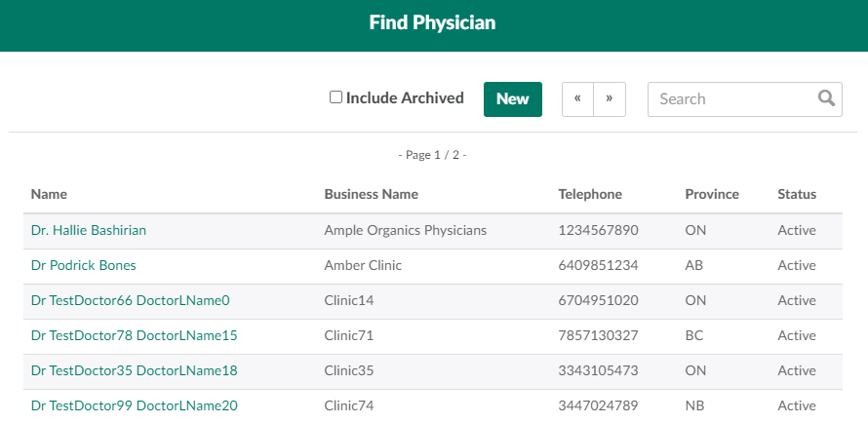Click the Province column header
Viewport: 868px width, 423px height.
click(712, 194)
